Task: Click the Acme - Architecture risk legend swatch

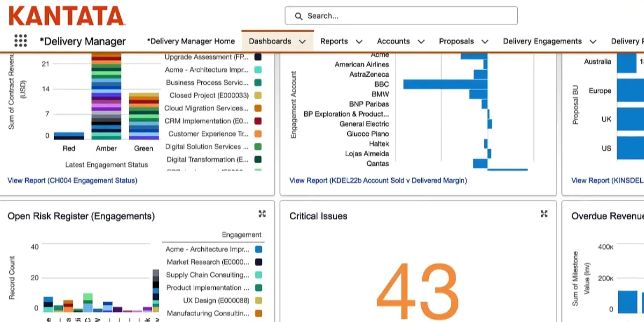Action: (x=258, y=250)
